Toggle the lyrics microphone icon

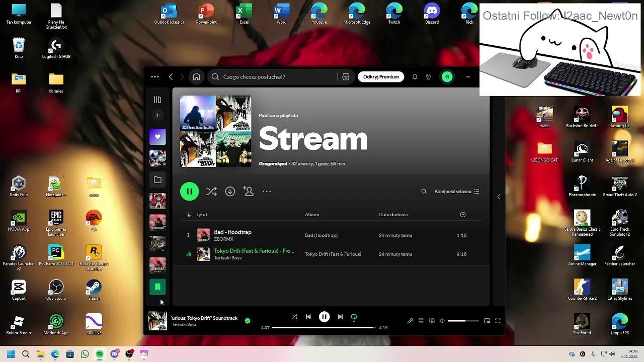[410, 321]
